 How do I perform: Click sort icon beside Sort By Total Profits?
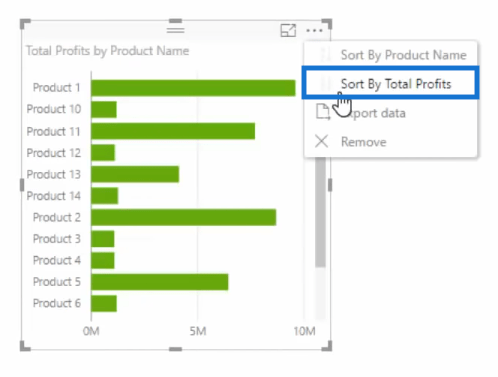[x=325, y=83]
